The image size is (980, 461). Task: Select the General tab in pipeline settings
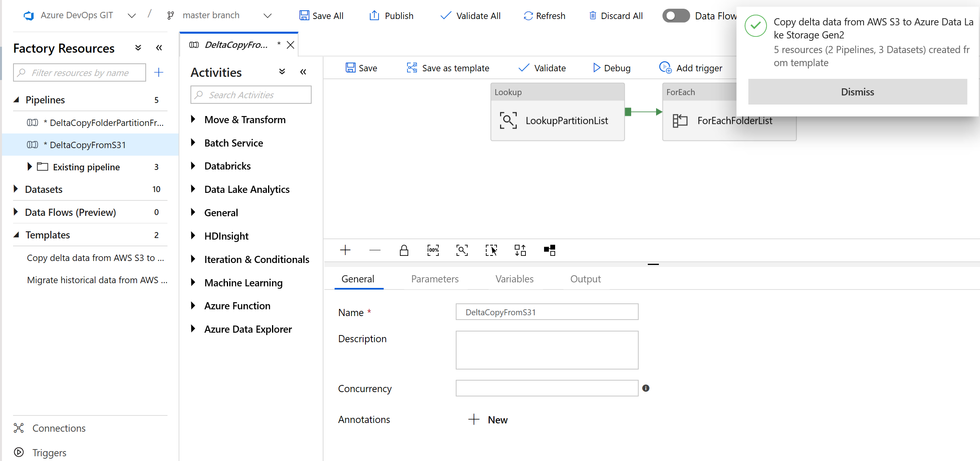click(358, 279)
